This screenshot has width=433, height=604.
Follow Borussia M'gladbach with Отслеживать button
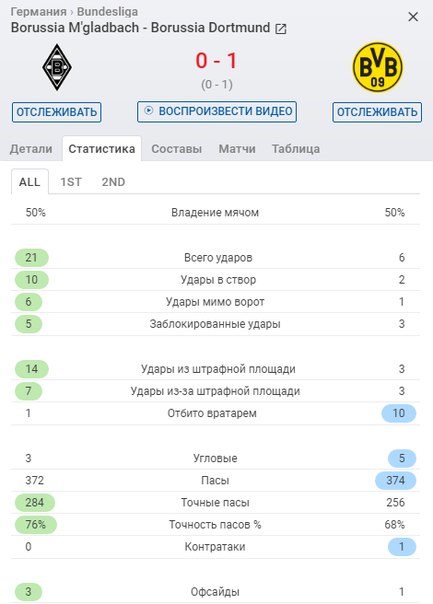coord(57,112)
